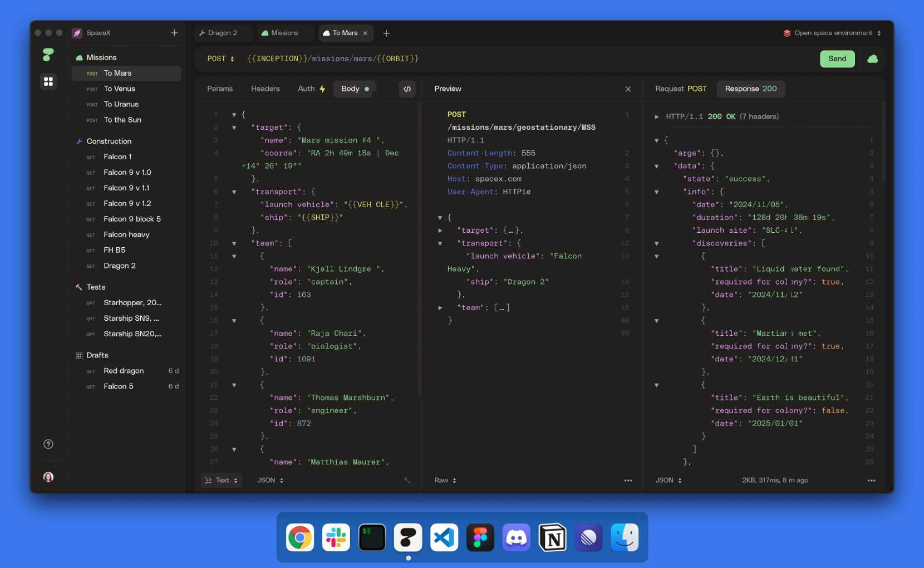Close the Preview panel
Viewport: 924px width, 568px height.
(628, 89)
